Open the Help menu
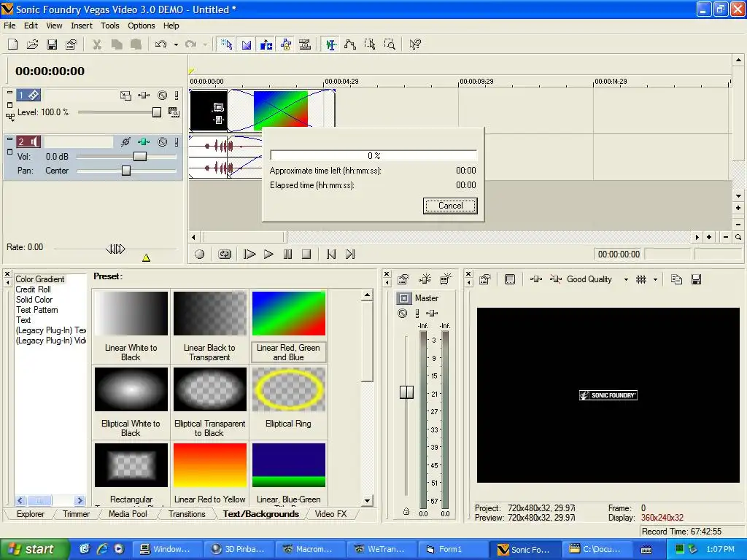 coord(171,26)
